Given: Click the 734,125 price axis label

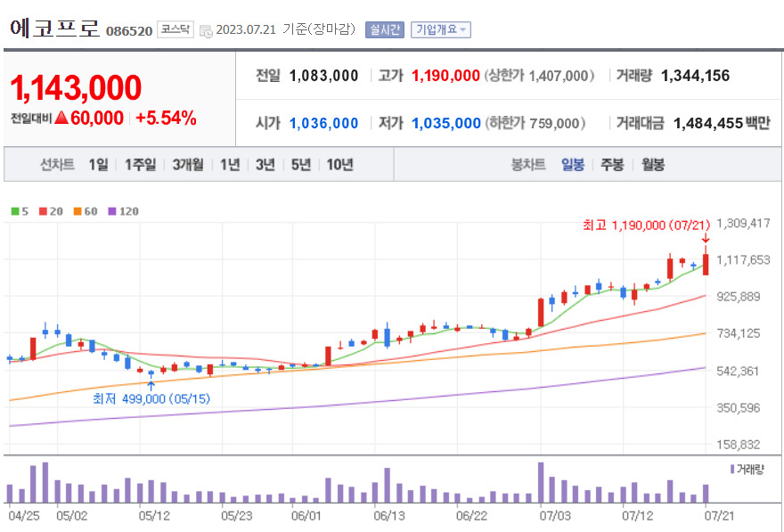Looking at the screenshot, I should pos(738,333).
